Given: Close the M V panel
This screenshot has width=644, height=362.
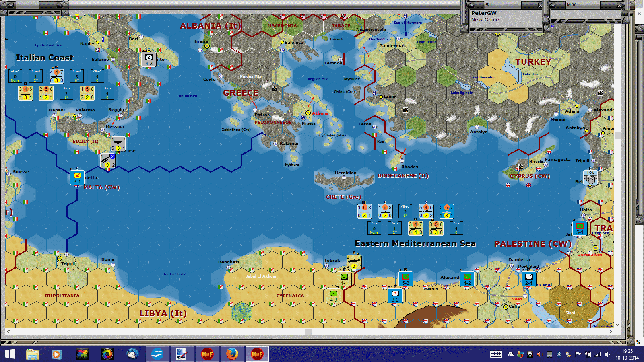Looking at the screenshot, I should tap(620, 5).
